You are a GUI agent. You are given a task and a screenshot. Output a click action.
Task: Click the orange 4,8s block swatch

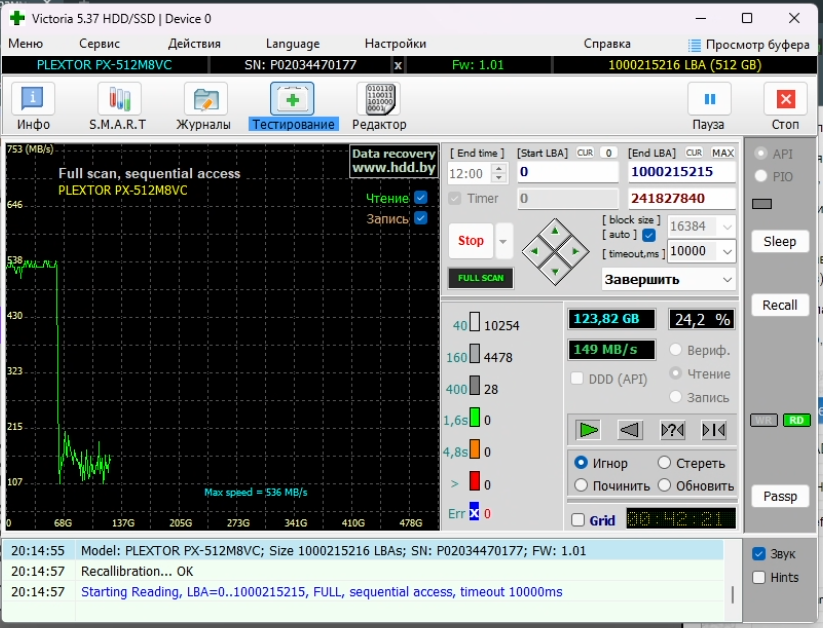click(x=474, y=449)
